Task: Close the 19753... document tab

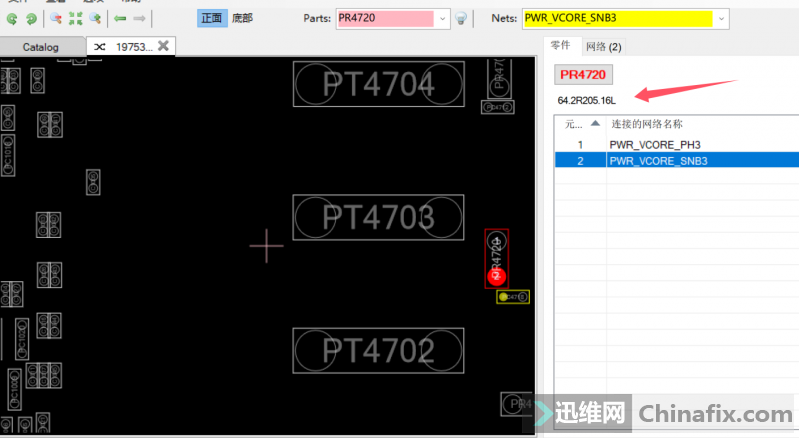Action: [164, 46]
